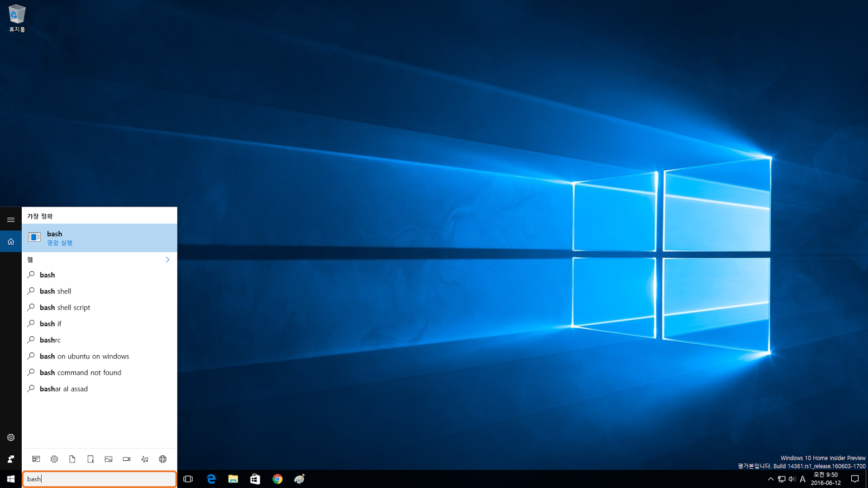Open Google Chrome from the taskbar
The width and height of the screenshot is (868, 488).
coord(277,479)
